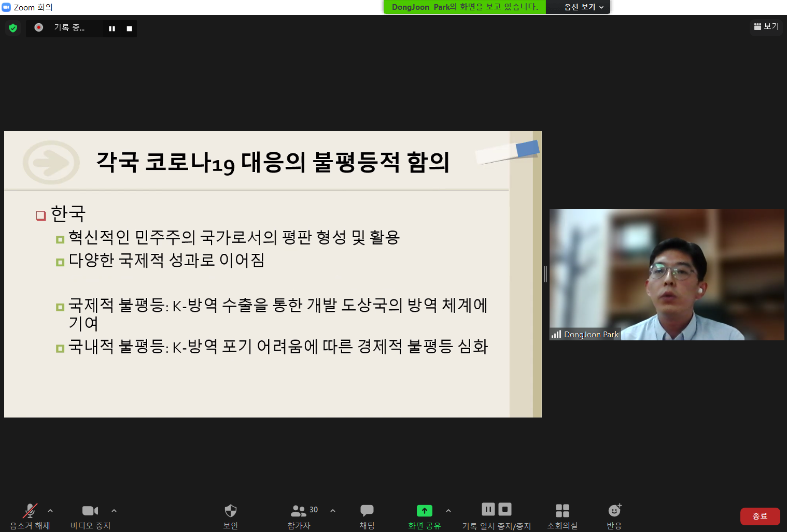Expand audio options arrow beside microphone
The image size is (787, 532).
(50, 511)
